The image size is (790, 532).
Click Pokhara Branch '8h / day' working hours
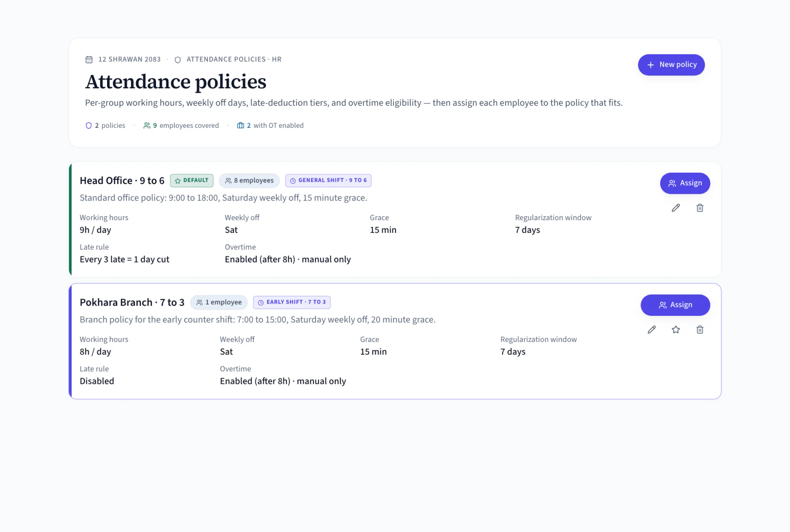pos(95,352)
